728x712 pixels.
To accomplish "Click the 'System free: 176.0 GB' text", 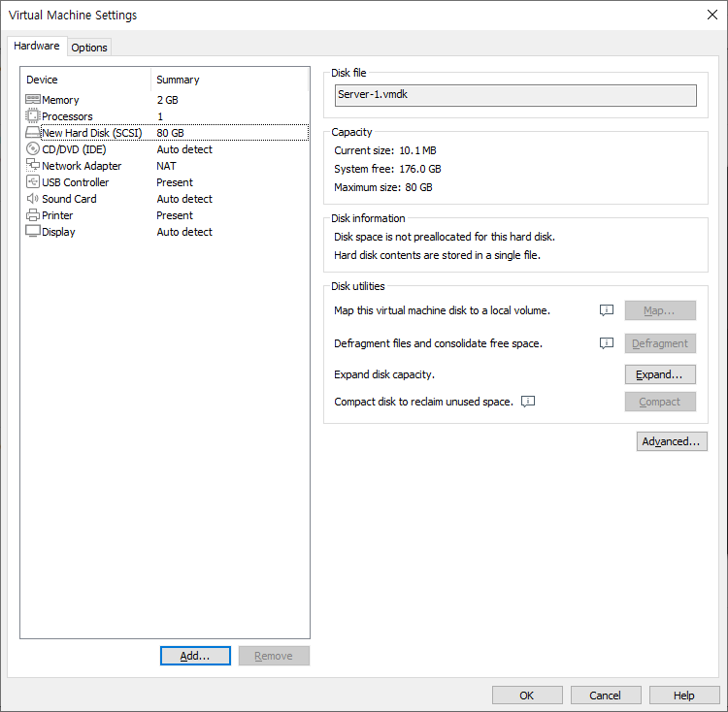I will [x=387, y=169].
